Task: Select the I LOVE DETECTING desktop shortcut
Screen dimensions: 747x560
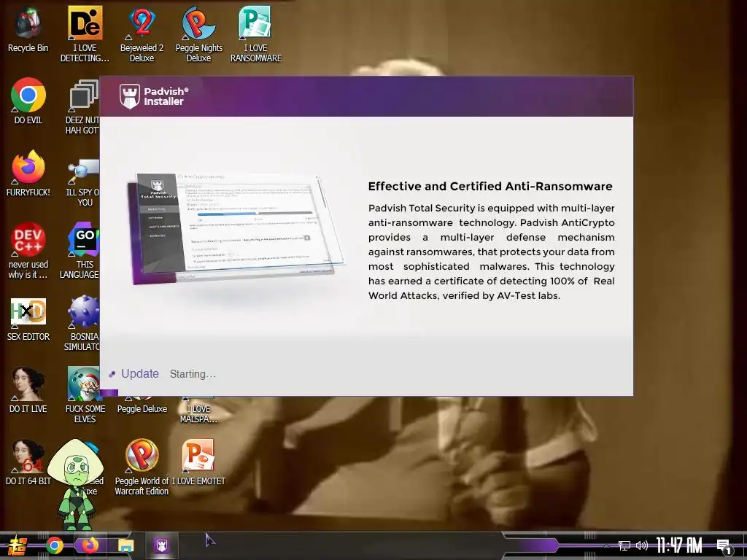Action: pyautogui.click(x=85, y=34)
